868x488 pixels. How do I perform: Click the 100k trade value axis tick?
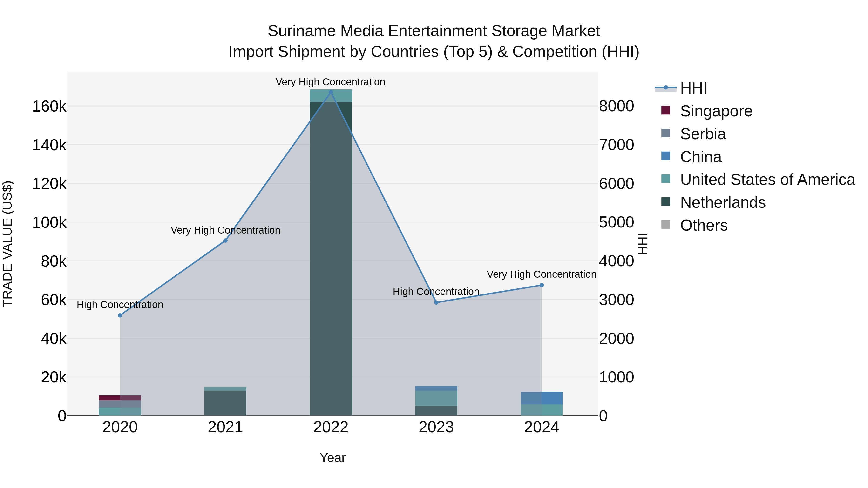49,223
